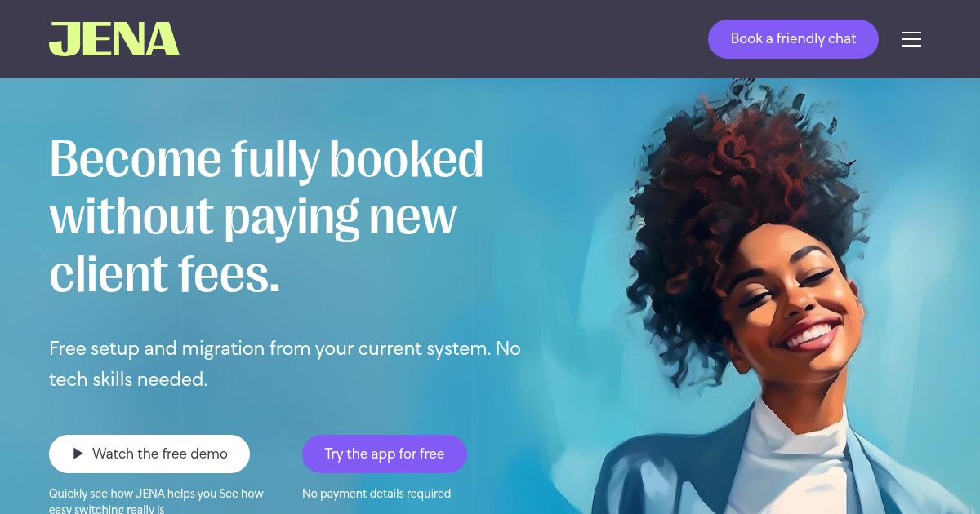Click 'easy switching really is' caption line
Viewport: 980px width, 514px height.
(x=107, y=508)
